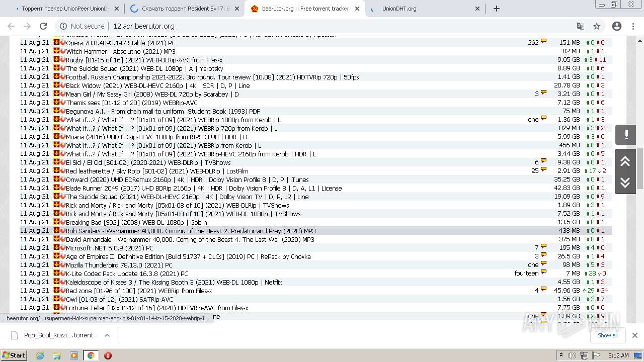Reload the beerutor.org page
This screenshot has height=362, width=644.
point(43,26)
